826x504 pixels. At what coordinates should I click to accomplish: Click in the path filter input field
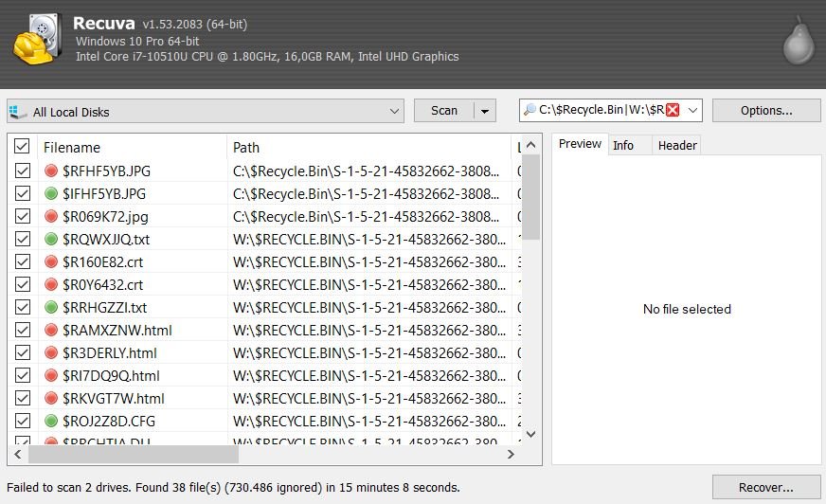click(601, 110)
